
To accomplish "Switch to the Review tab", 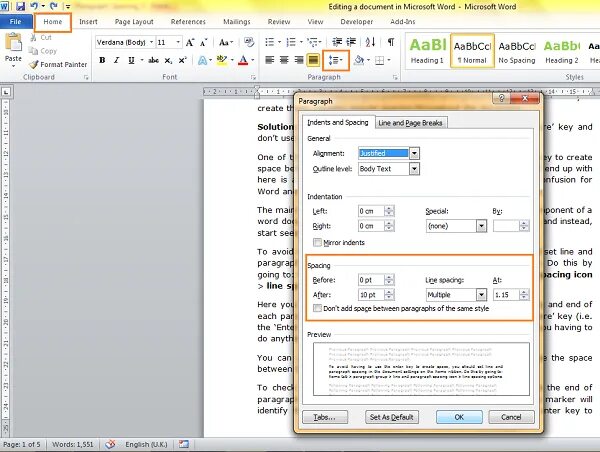I will coord(279,22).
